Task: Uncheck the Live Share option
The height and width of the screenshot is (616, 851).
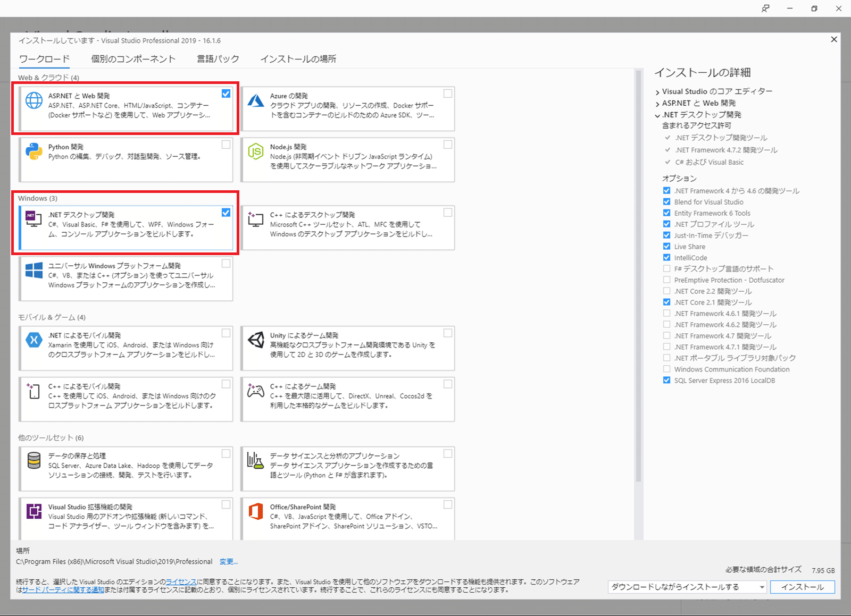Action: point(666,247)
